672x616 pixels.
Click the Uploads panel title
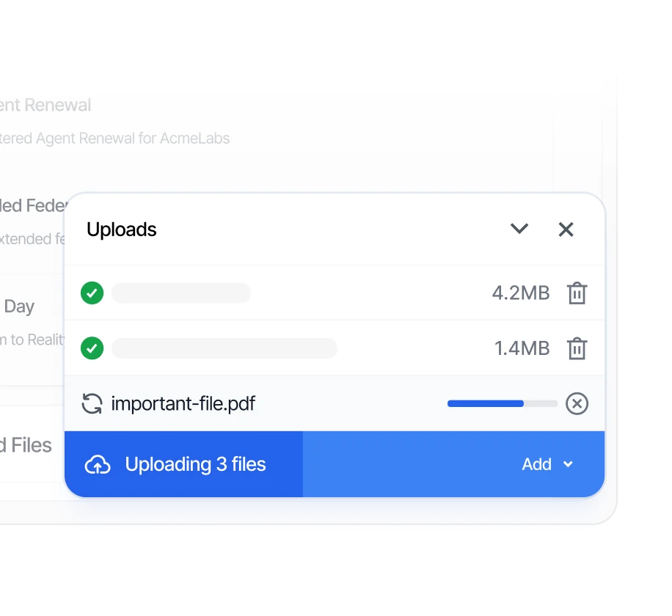tap(121, 230)
